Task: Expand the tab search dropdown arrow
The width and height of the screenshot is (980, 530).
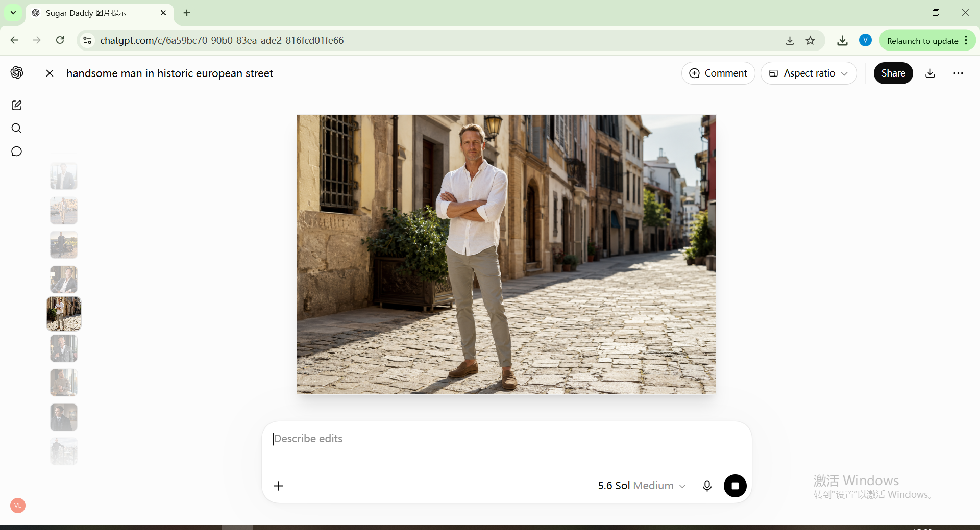Action: pos(13,13)
